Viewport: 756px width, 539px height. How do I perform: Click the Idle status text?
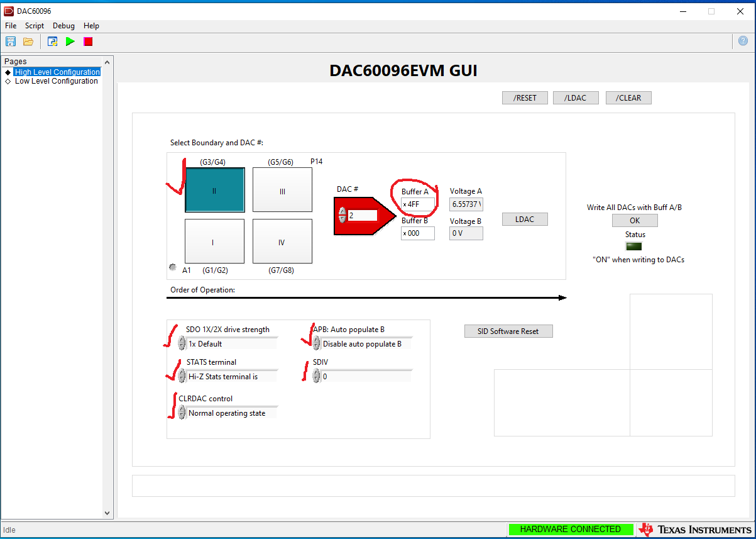[9, 530]
